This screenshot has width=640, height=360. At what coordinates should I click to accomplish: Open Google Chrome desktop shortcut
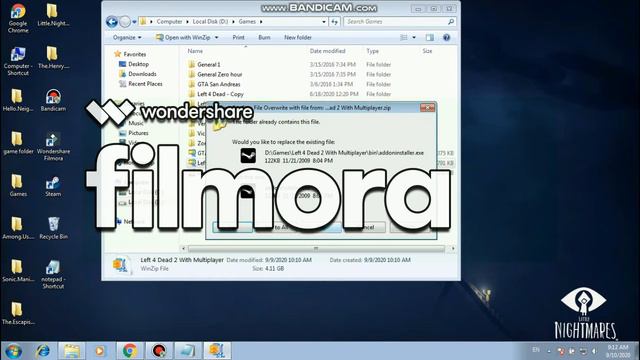tap(18, 18)
